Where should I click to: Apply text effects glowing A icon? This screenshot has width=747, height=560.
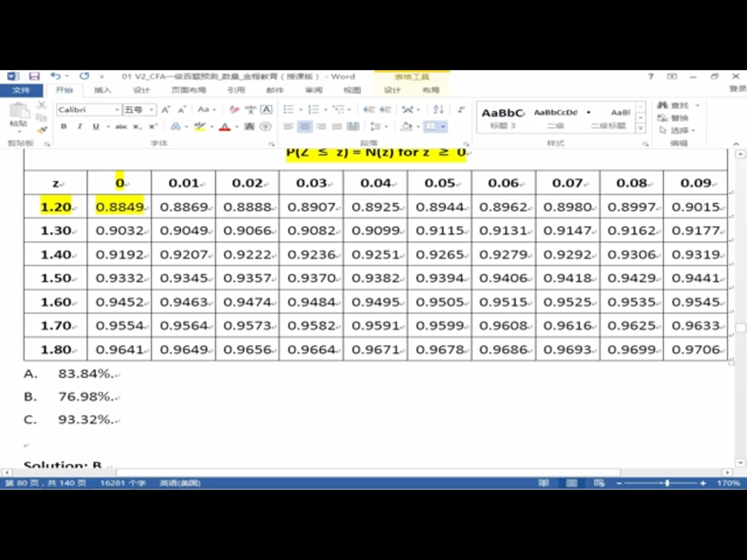[x=175, y=127]
